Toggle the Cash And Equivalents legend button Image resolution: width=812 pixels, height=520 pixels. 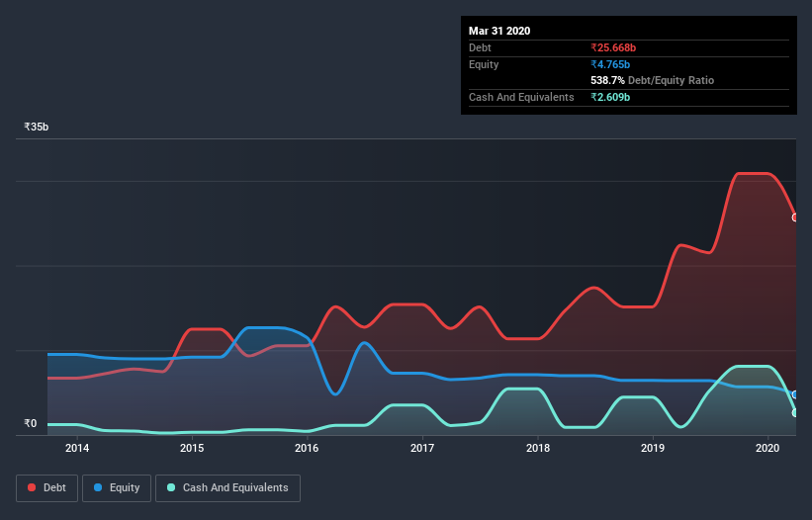227,488
